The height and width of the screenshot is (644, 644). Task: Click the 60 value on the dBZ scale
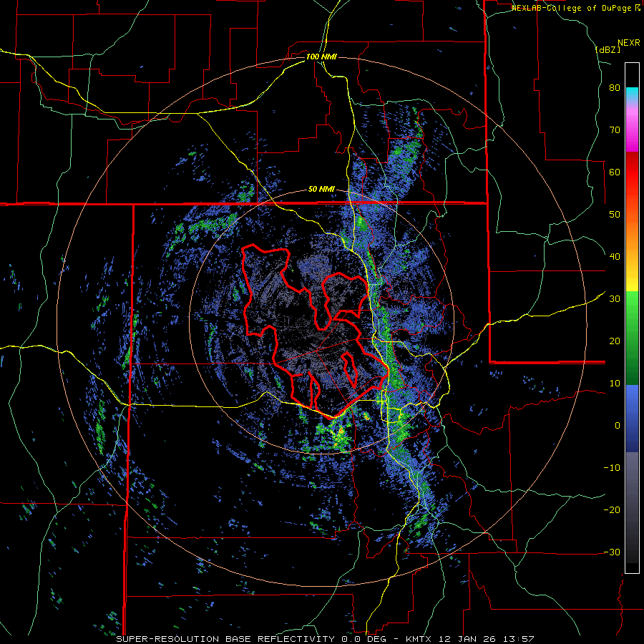click(615, 172)
